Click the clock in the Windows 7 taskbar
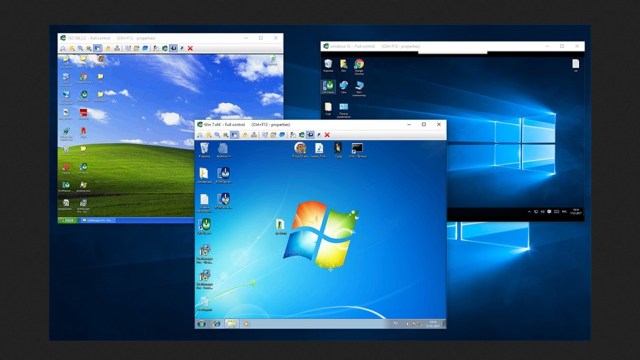 coord(433,324)
